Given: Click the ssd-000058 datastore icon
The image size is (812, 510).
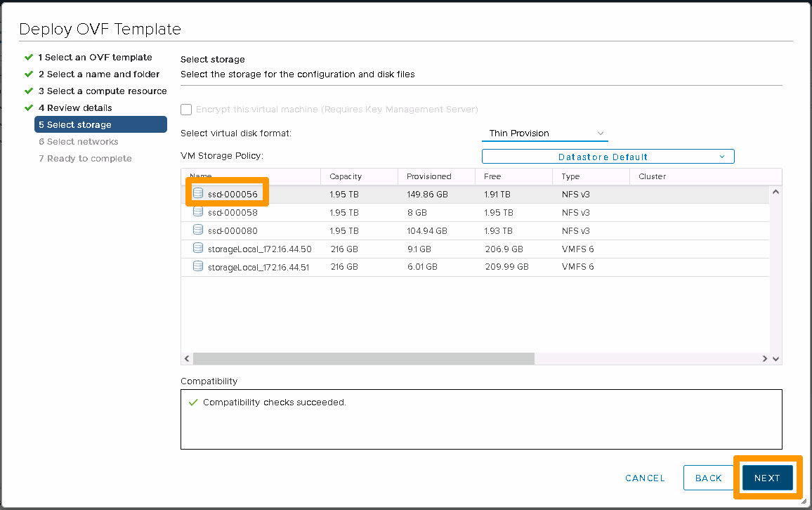Looking at the screenshot, I should [197, 212].
